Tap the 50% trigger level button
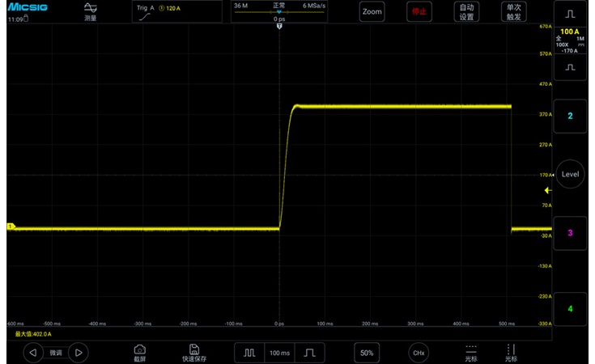The image size is (595, 364). [367, 353]
